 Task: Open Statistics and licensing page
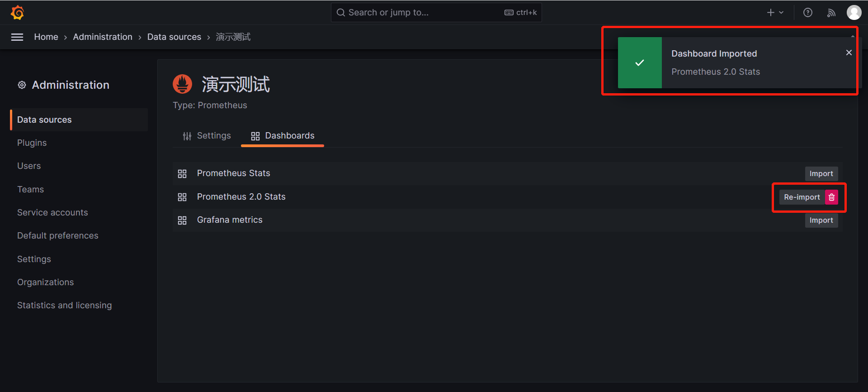pos(64,306)
